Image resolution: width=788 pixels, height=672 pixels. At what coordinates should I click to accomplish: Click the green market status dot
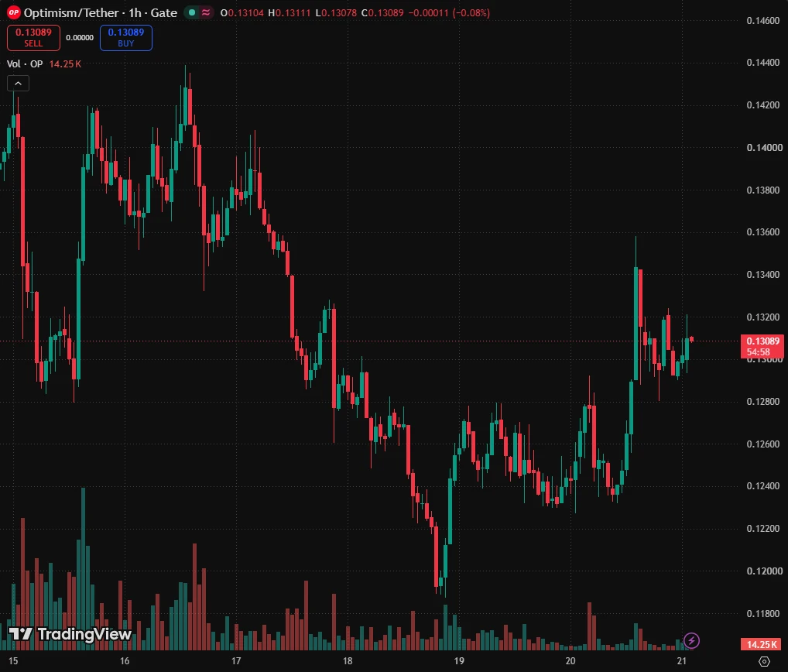191,12
